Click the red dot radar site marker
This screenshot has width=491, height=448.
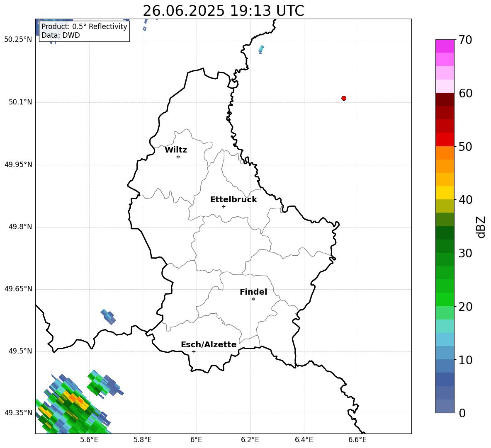(x=344, y=98)
